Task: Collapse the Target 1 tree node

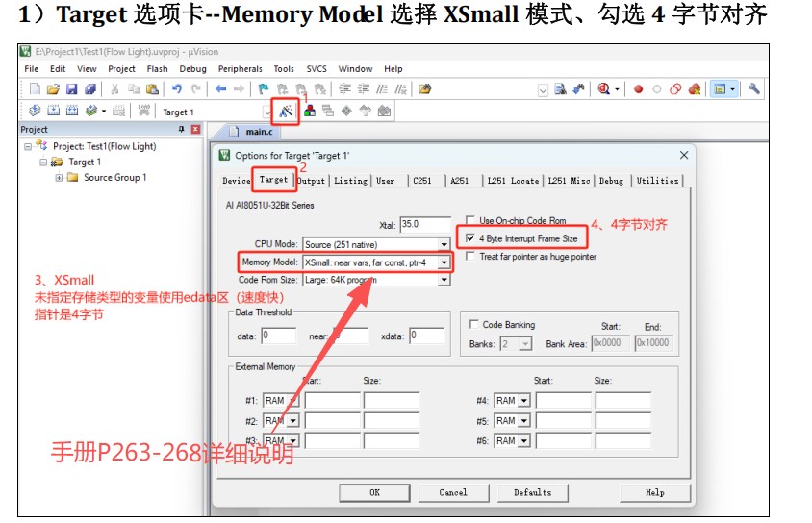Action: 43,162
